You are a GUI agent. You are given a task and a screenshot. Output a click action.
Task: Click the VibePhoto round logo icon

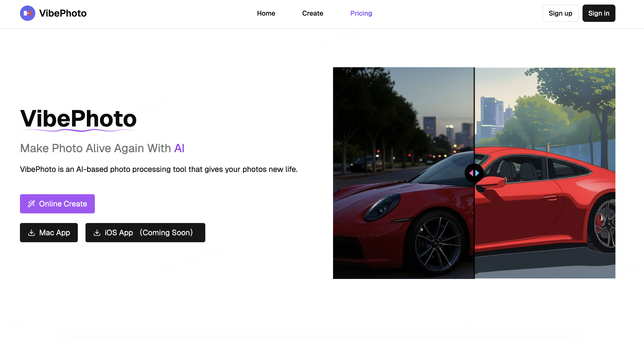click(28, 13)
